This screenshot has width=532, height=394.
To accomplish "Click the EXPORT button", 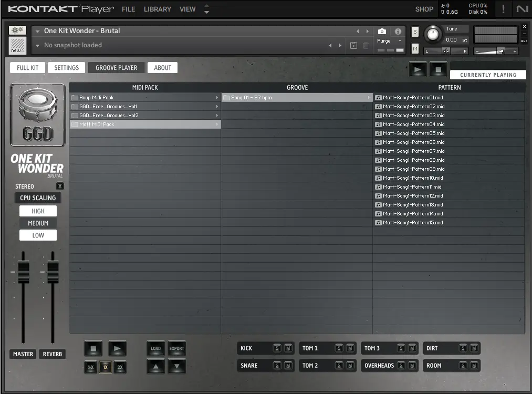I will [177, 348].
